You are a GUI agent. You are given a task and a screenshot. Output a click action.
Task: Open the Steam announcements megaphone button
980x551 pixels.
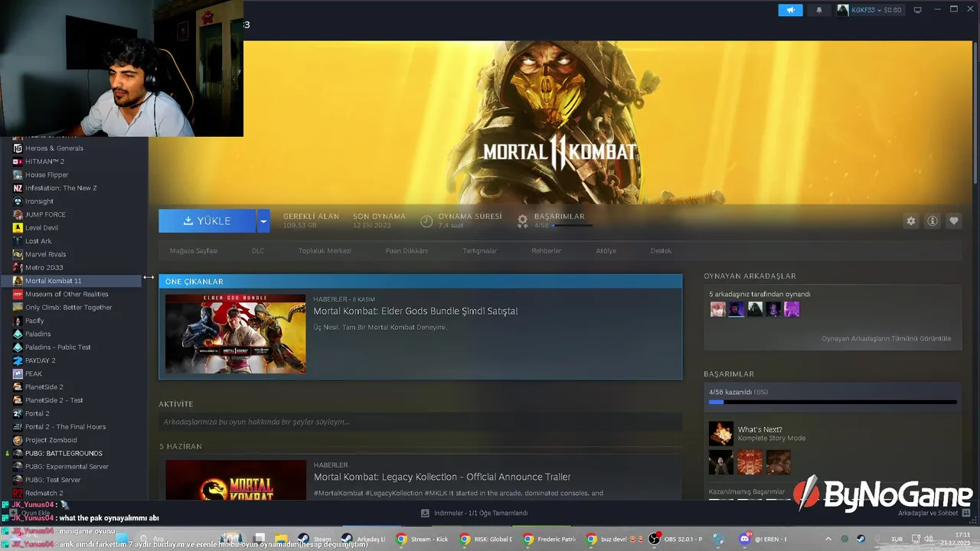click(x=790, y=10)
